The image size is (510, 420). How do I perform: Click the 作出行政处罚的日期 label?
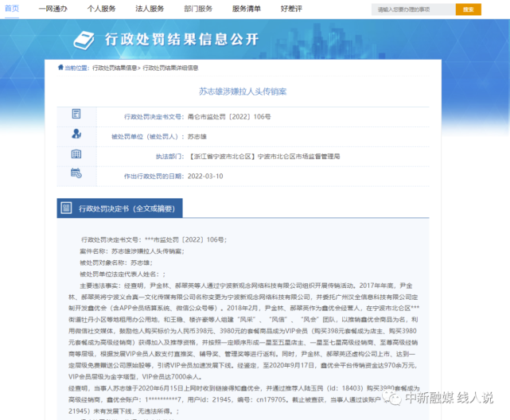[154, 176]
